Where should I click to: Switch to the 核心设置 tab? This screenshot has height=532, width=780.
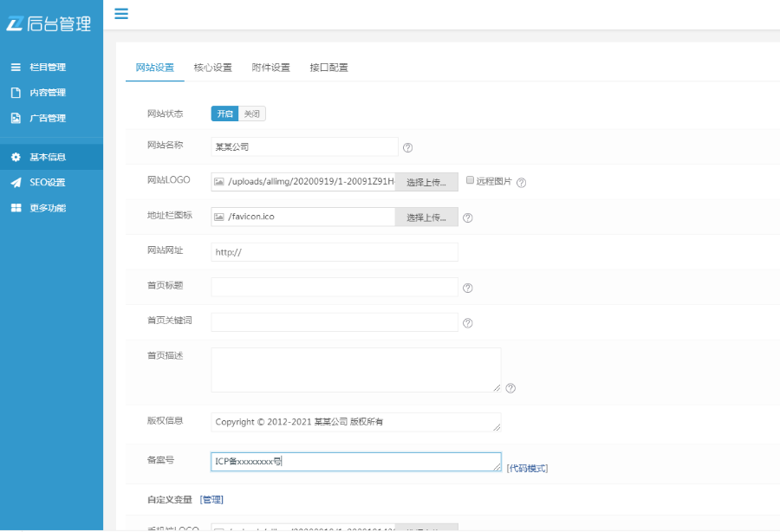[x=213, y=68]
